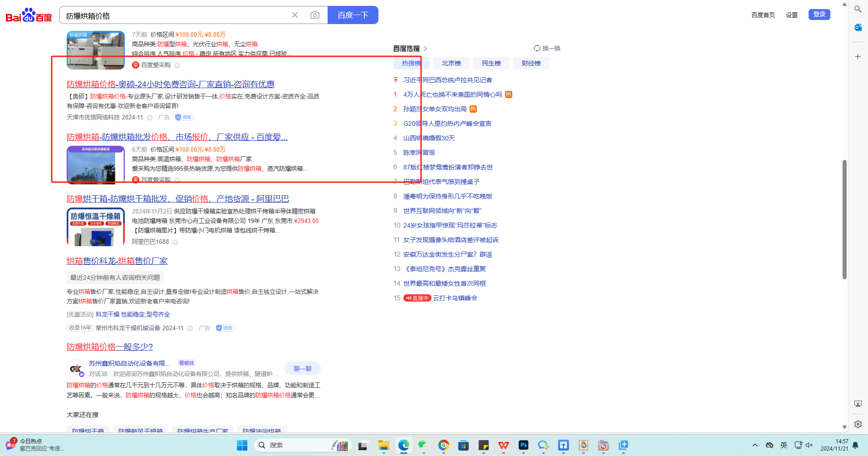This screenshot has width=868, height=456.
Task: Select the 民生榜 tab
Action: coord(491,64)
